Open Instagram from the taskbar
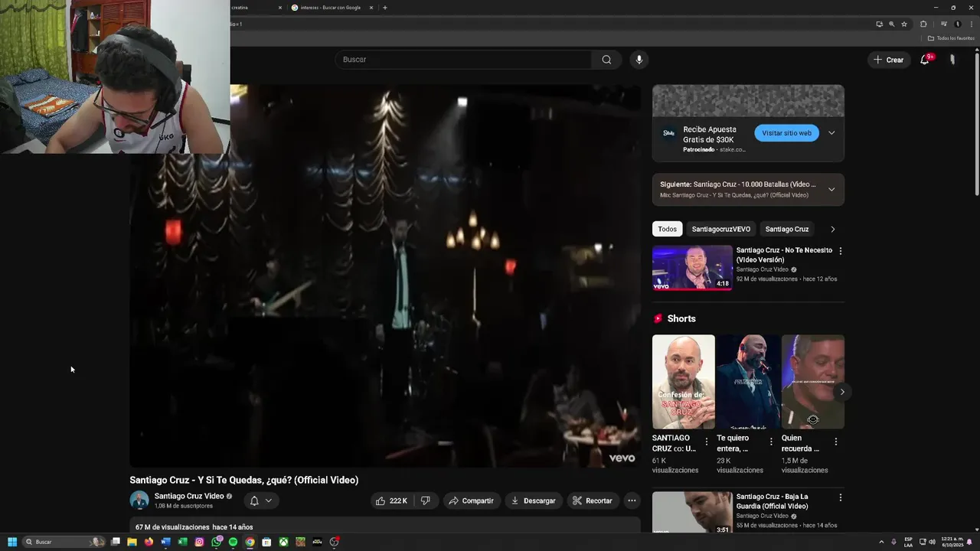Viewport: 980px width, 551px height. click(x=199, y=542)
